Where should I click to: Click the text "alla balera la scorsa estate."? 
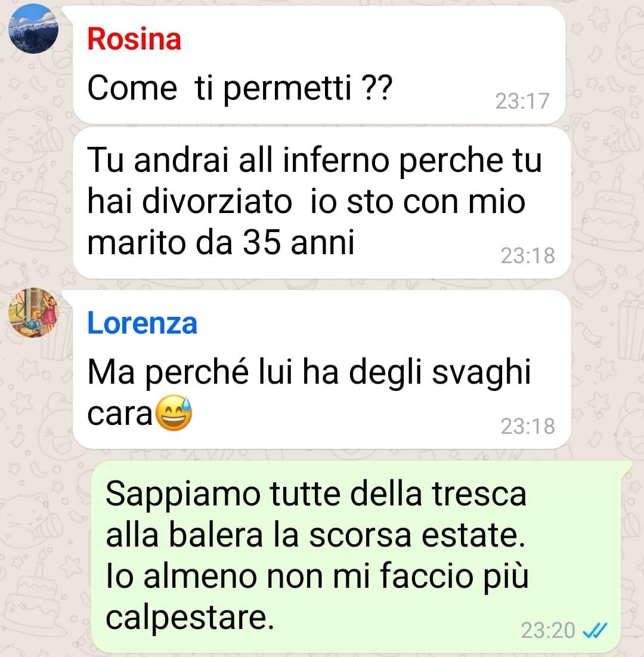click(x=315, y=535)
